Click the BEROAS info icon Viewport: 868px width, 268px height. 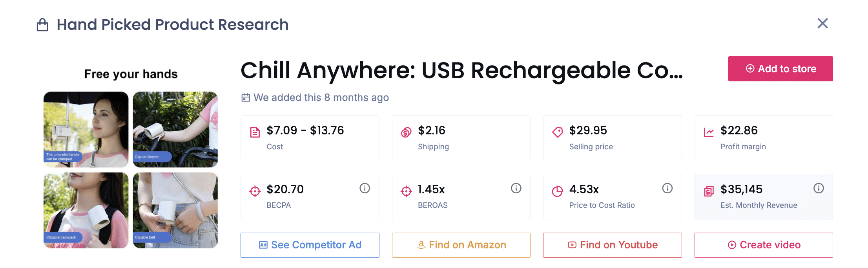pyautogui.click(x=516, y=189)
